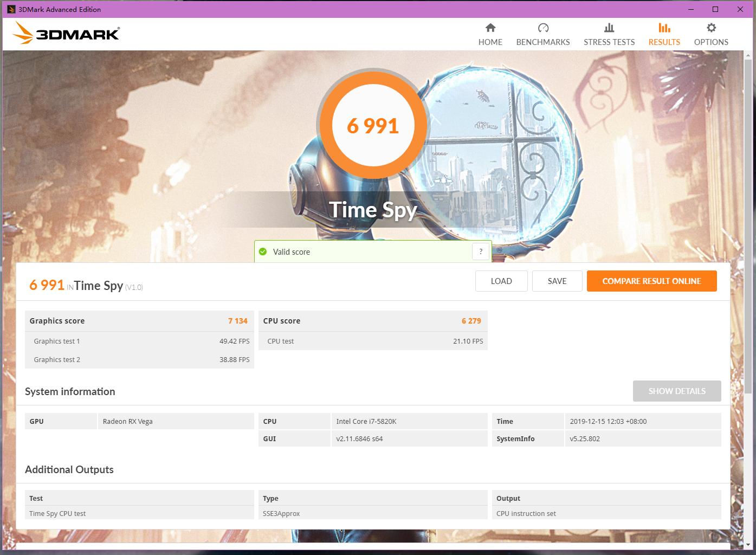756x555 pixels.
Task: Click the Additional Outputs heading
Action: (x=69, y=469)
